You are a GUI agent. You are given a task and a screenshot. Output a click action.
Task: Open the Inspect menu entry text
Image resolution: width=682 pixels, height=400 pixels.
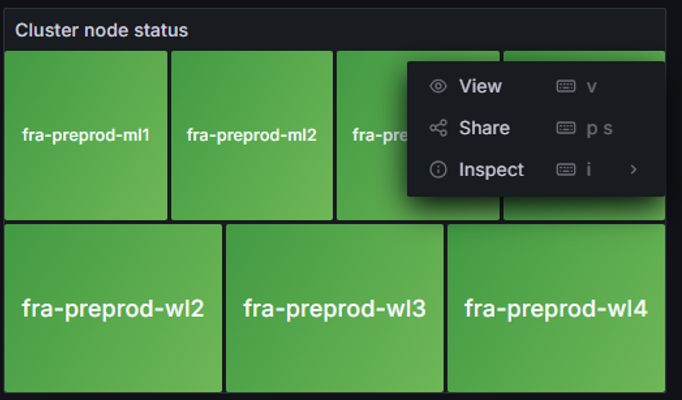pos(491,170)
